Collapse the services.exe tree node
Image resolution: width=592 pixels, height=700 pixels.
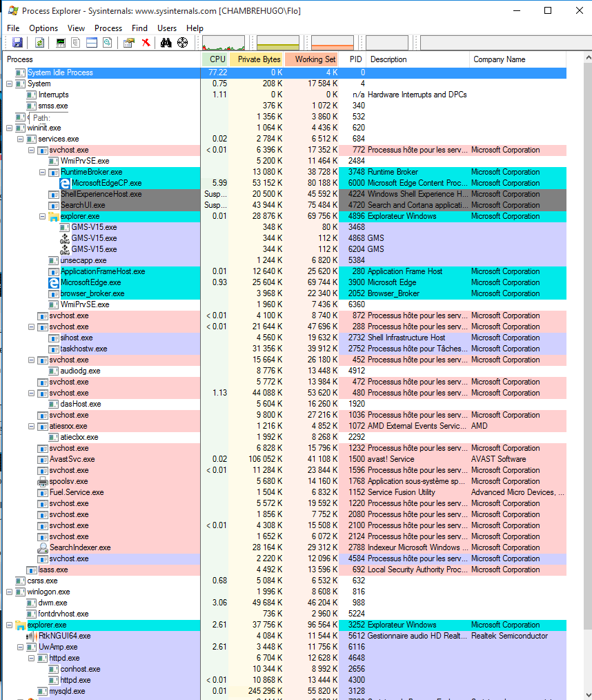[21, 139]
